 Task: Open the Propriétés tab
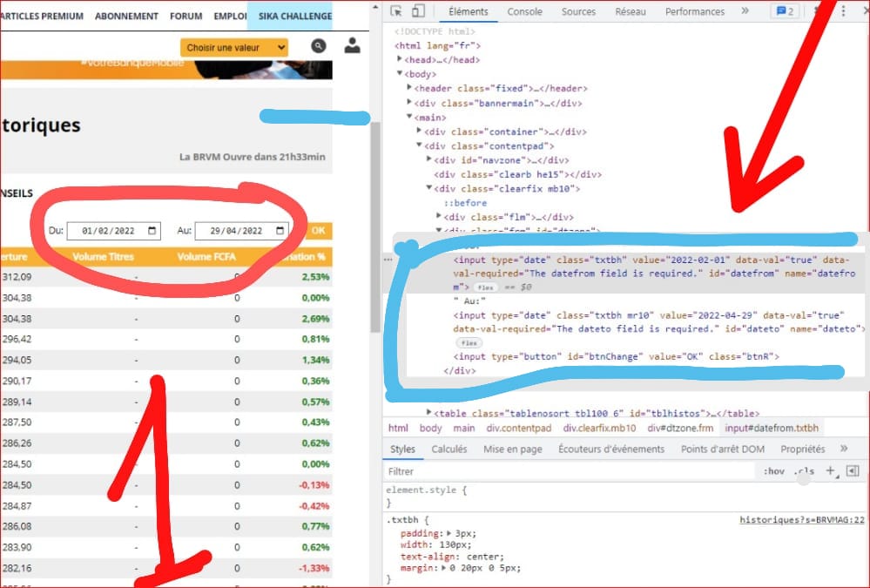pos(802,449)
